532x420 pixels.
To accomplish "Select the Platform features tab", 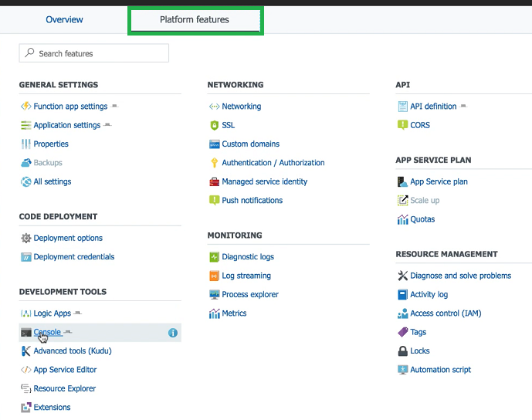I will coord(195,19).
